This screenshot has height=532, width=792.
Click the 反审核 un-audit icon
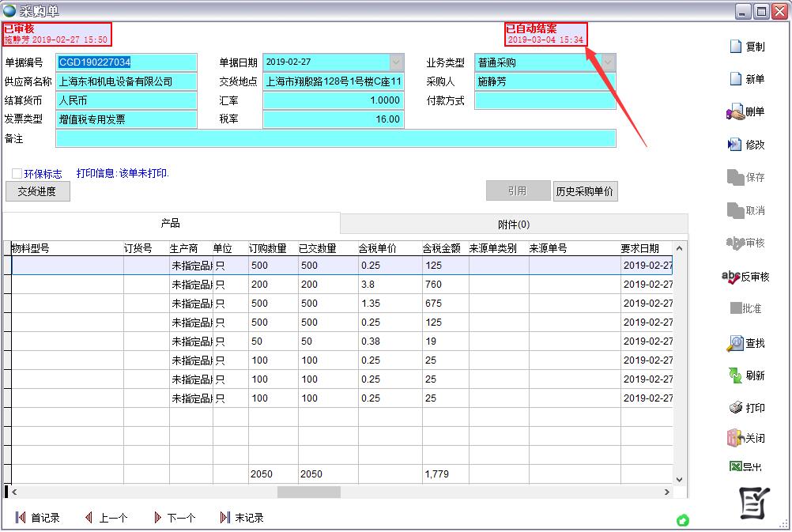pyautogui.click(x=731, y=277)
